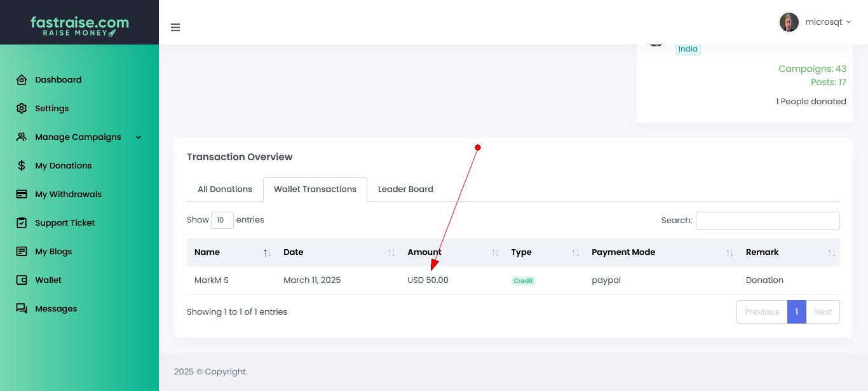
Task: Click the Support Ticket clipboard icon
Action: coord(22,223)
